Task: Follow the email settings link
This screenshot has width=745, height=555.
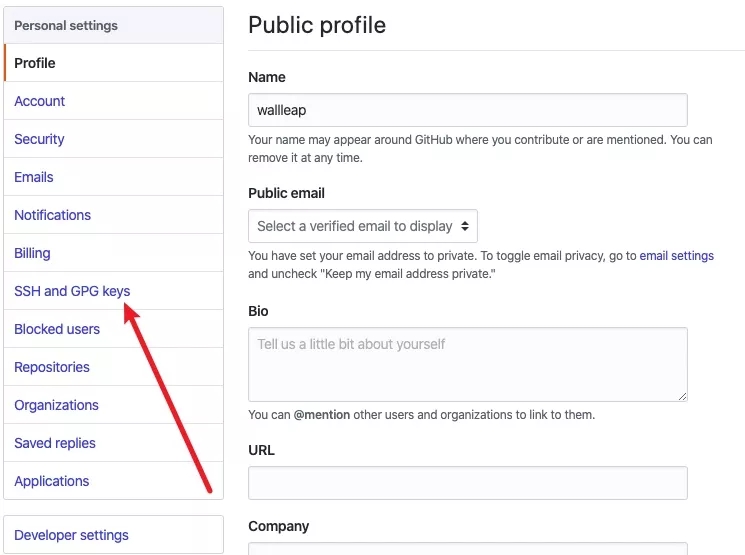Action: [x=676, y=256]
